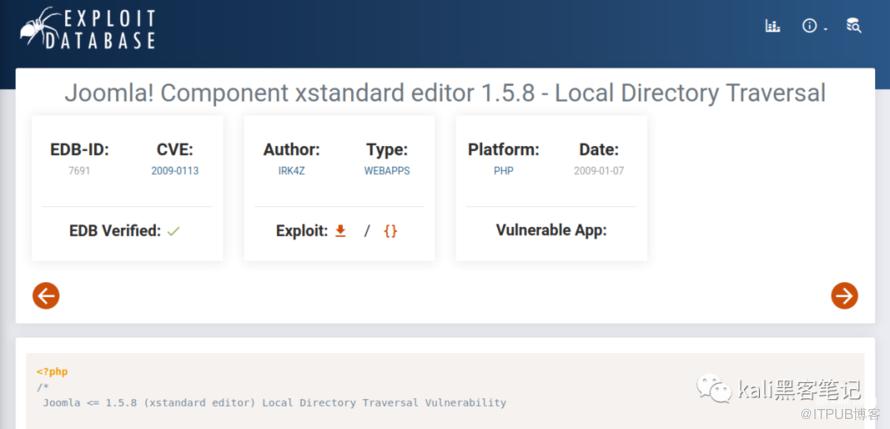Open the CVE 2009-0113 link
890x429 pixels.
point(175,171)
